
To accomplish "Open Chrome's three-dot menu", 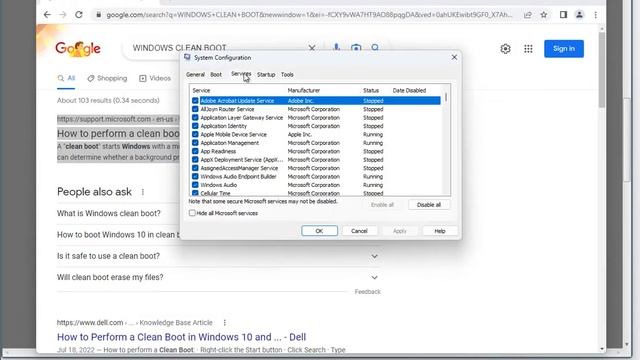I will point(596,15).
